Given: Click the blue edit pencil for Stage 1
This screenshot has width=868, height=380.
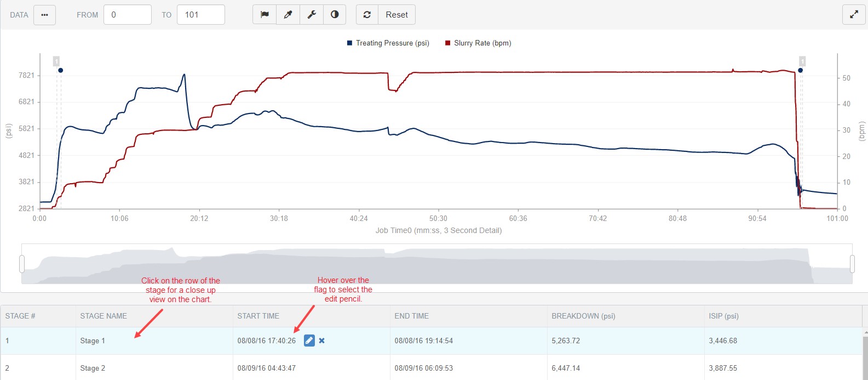Looking at the screenshot, I should click(309, 341).
